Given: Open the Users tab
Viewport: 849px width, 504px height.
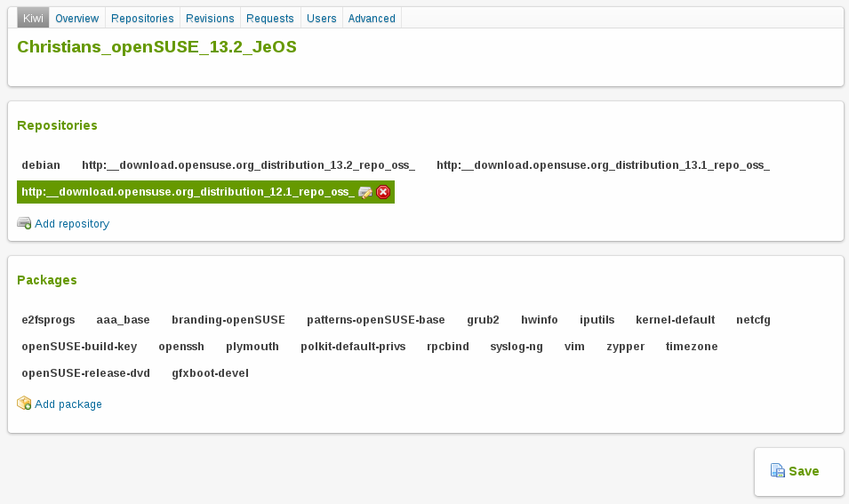Looking at the screenshot, I should click(x=322, y=19).
